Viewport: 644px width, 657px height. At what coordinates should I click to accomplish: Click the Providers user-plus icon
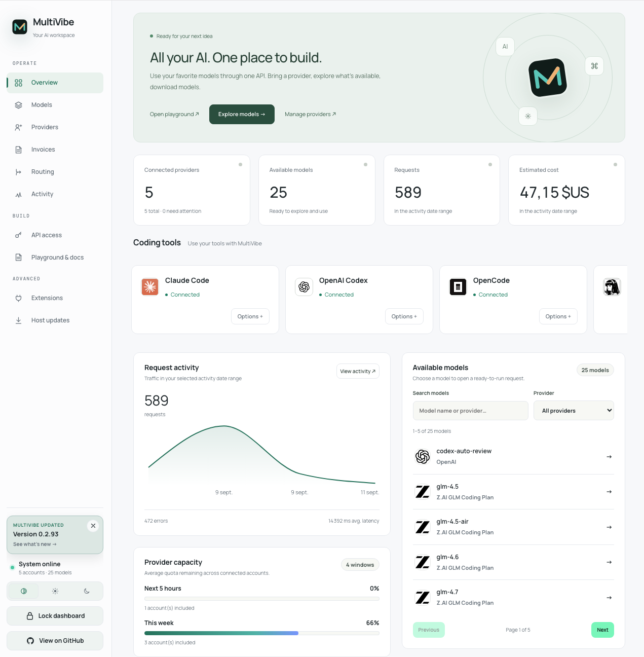point(18,127)
